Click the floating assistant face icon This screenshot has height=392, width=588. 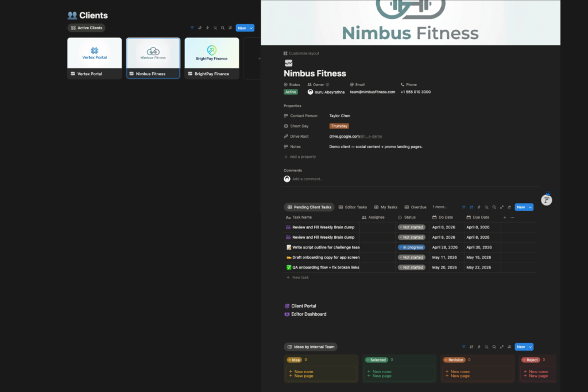547,200
